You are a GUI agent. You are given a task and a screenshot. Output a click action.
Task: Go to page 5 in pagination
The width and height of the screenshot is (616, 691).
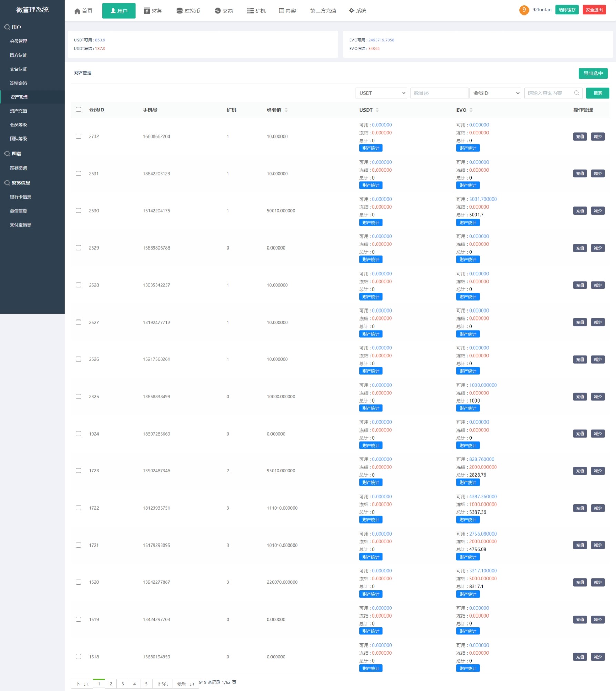[146, 684]
